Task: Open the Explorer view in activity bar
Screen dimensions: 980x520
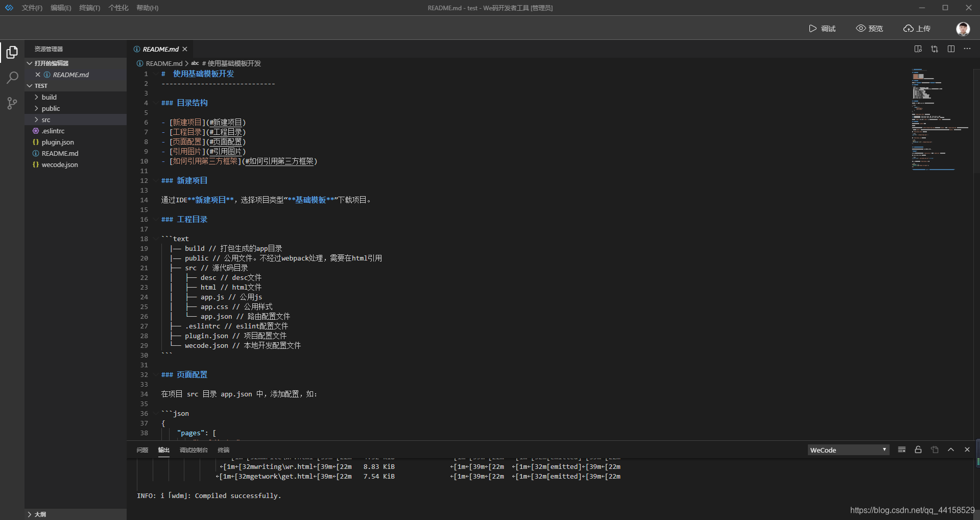Action: 12,52
